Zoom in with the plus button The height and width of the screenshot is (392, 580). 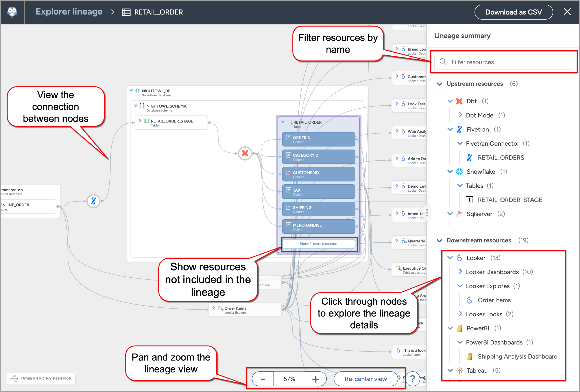[316, 379]
